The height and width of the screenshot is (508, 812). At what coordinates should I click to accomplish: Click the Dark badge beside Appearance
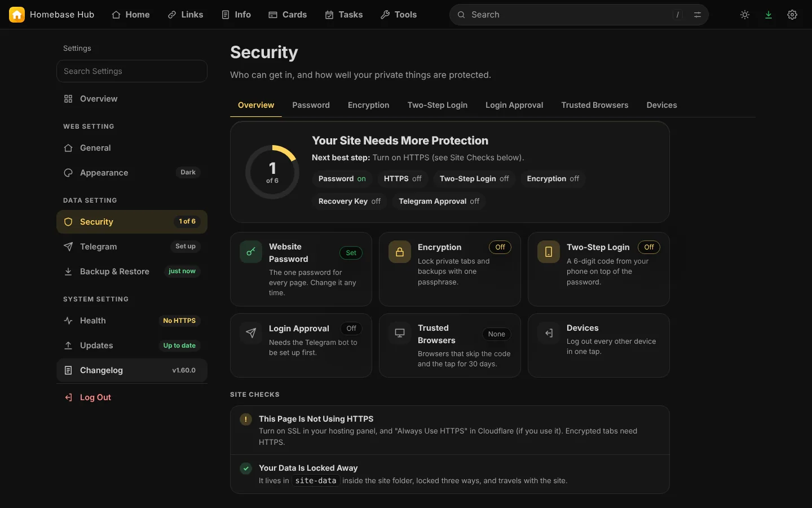pos(188,173)
